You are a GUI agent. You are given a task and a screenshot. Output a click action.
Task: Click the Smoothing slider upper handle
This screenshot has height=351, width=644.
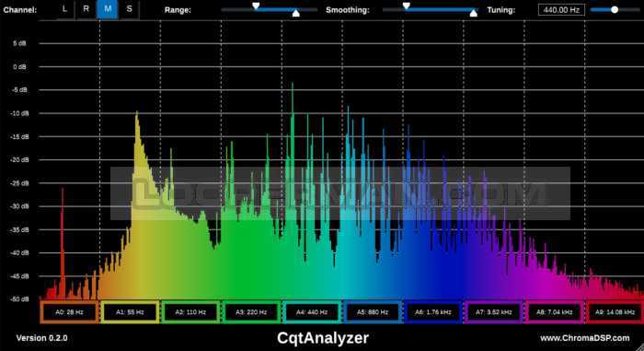[x=407, y=6]
